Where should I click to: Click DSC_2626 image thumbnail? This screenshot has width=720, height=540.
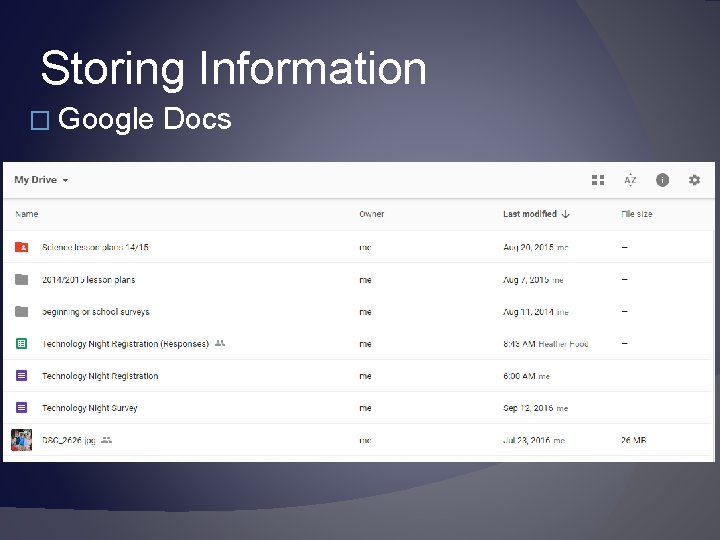(x=22, y=440)
